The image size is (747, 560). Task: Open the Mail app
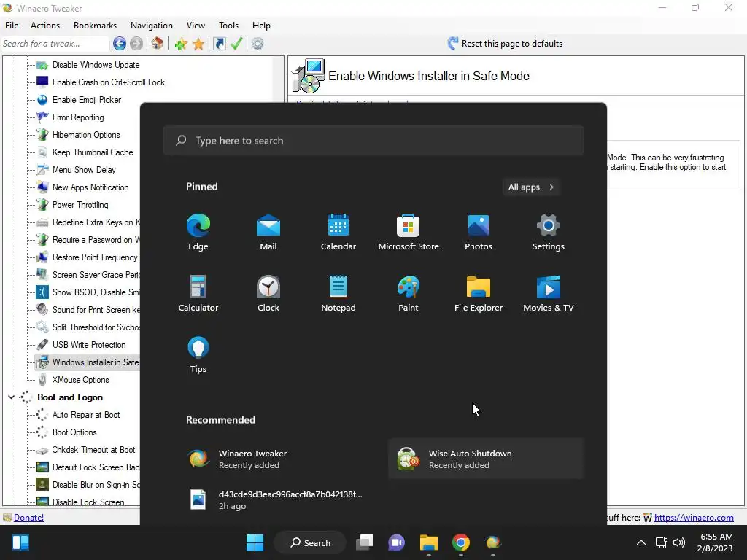(268, 233)
